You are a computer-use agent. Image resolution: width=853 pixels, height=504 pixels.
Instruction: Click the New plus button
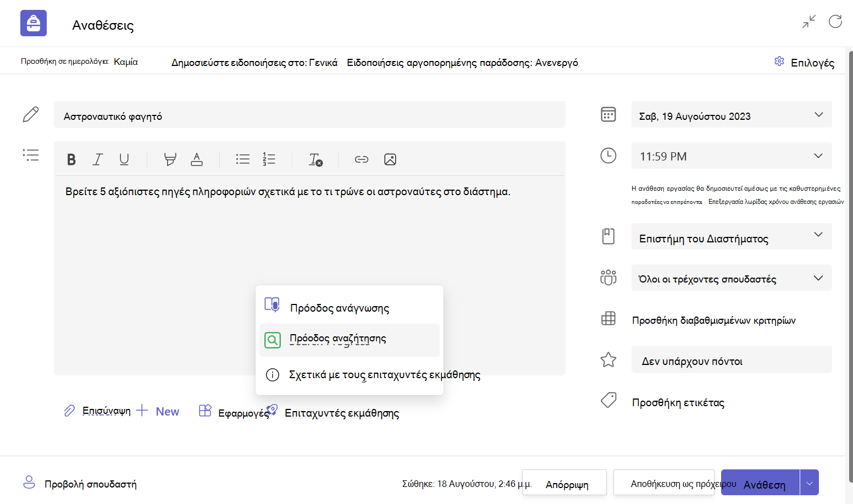[158, 411]
